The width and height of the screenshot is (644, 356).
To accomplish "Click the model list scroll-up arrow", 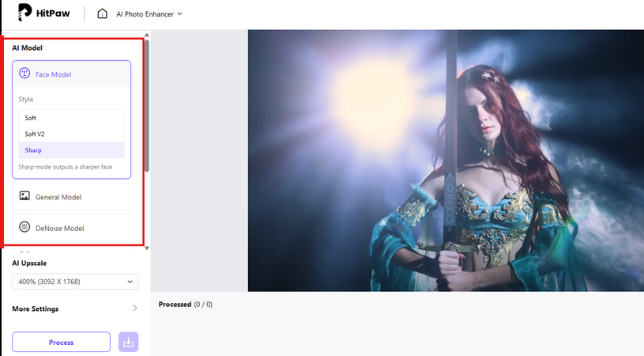I will pyautogui.click(x=147, y=35).
